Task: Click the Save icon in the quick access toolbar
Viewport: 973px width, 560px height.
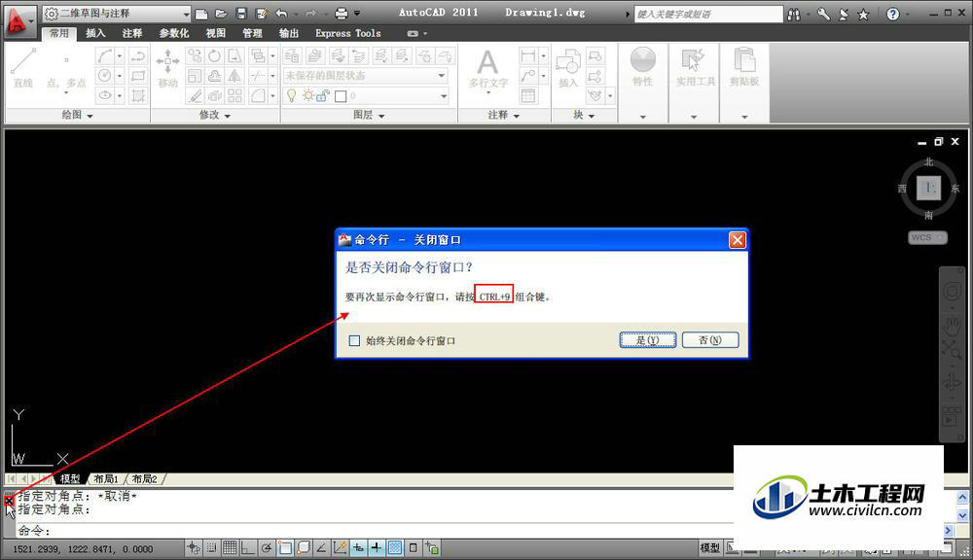Action: pos(241,13)
